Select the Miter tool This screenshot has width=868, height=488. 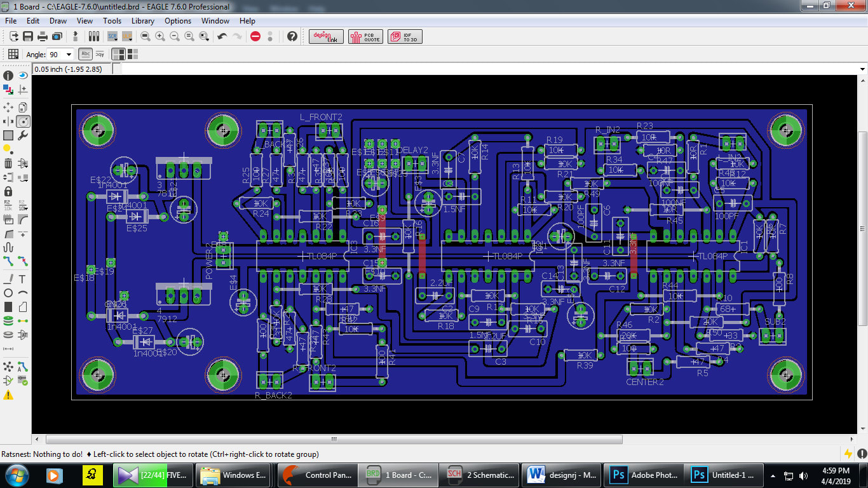[x=23, y=219]
